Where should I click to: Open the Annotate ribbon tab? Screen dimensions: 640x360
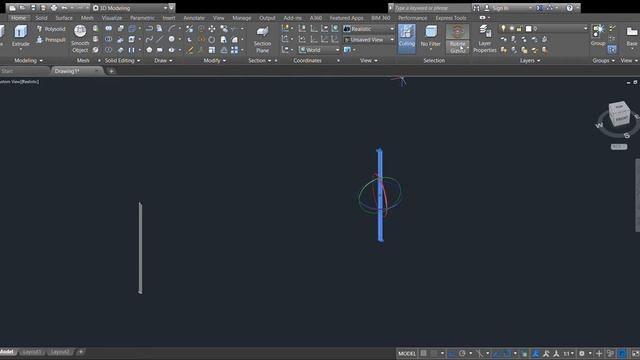tap(194, 18)
